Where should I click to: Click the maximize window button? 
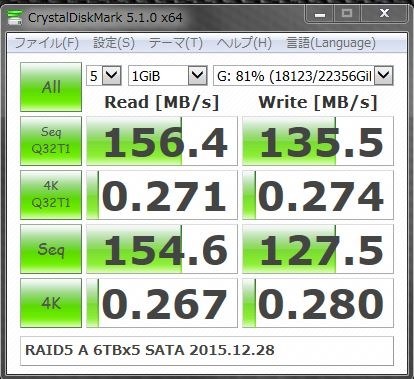pos(347,14)
